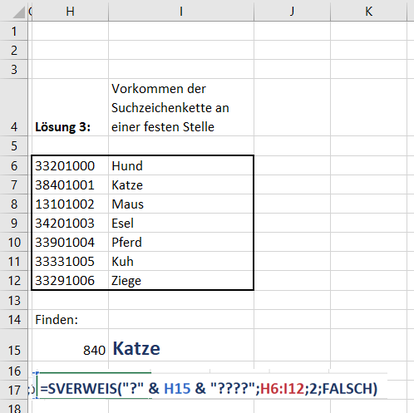Select row 13 header

click(x=14, y=300)
